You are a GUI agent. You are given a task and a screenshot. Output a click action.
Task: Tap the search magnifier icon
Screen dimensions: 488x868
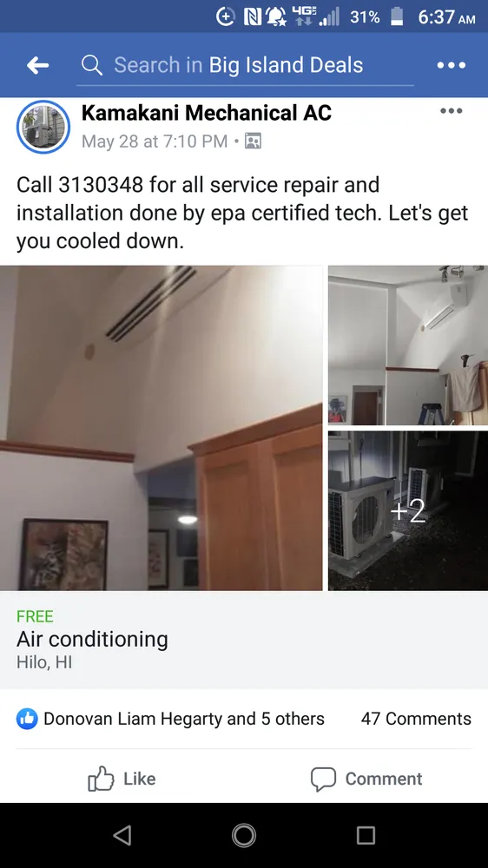point(92,65)
